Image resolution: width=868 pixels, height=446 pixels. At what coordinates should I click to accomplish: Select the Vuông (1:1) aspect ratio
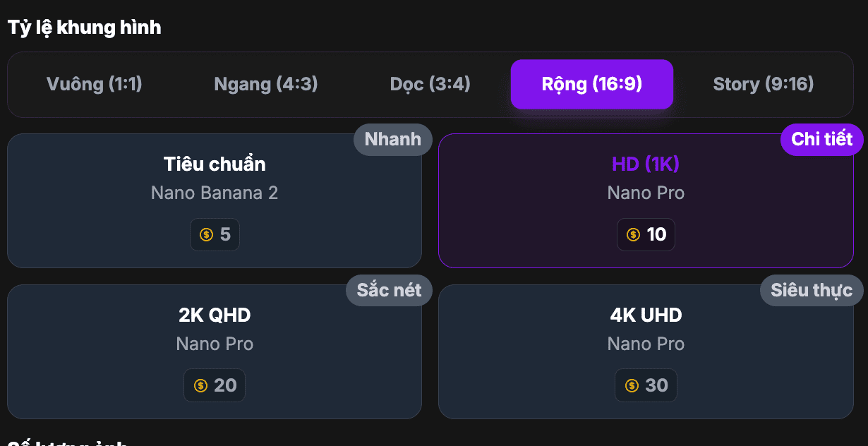pyautogui.click(x=95, y=85)
